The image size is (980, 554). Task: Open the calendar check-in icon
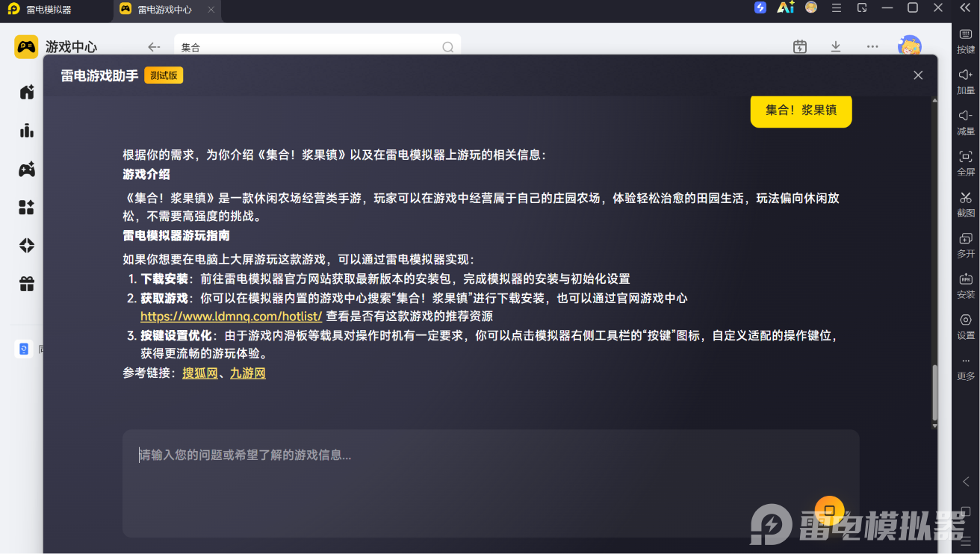[800, 46]
